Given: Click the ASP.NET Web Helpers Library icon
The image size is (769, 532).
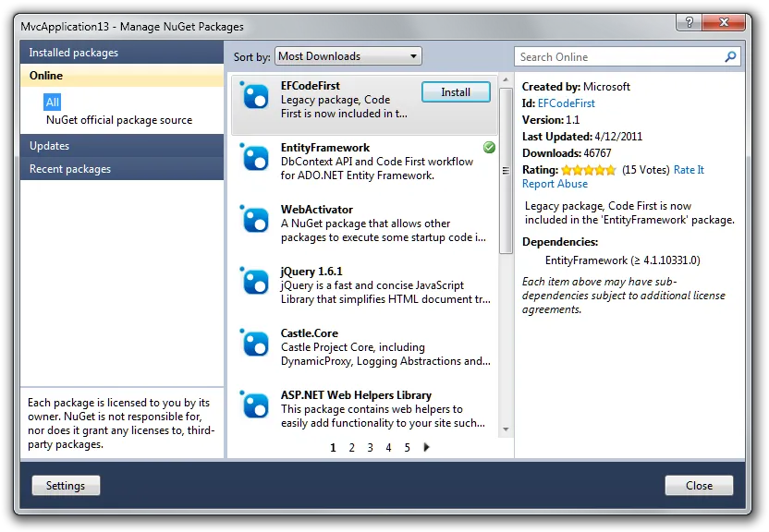Looking at the screenshot, I should pyautogui.click(x=254, y=405).
